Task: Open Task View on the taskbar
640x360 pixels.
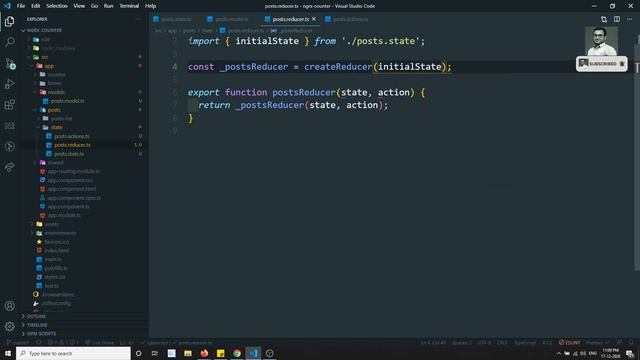Action: point(155,353)
